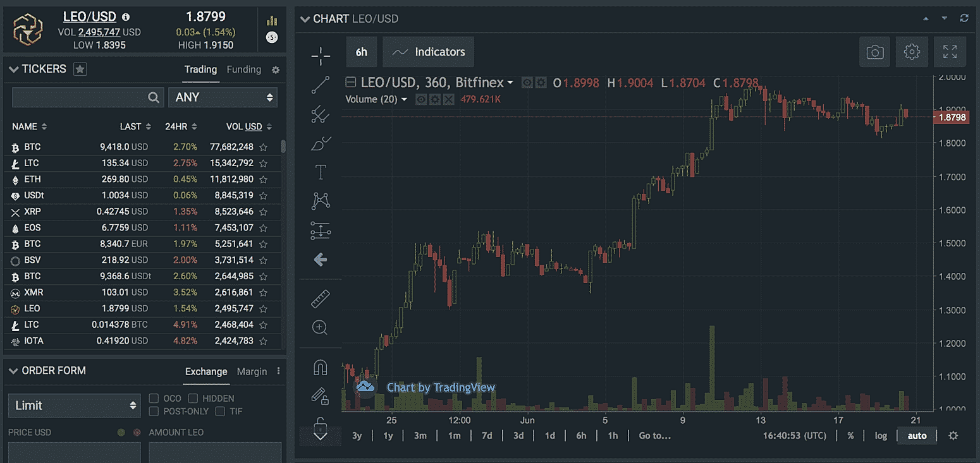Collapse the TICKERS panel
980x463 pixels.
[x=13, y=69]
